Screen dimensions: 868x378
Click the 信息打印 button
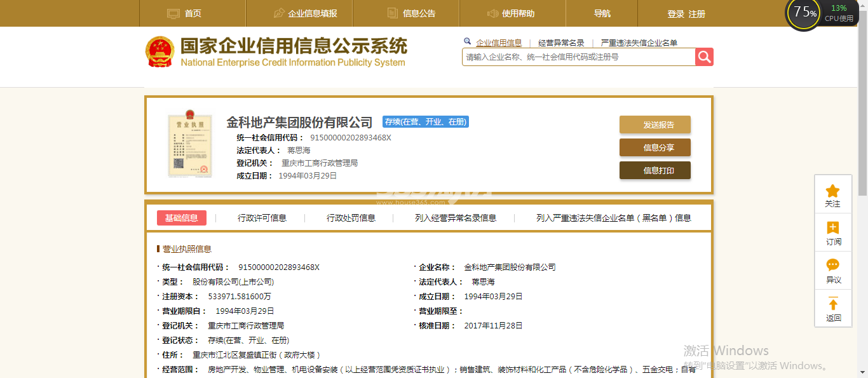click(x=655, y=170)
